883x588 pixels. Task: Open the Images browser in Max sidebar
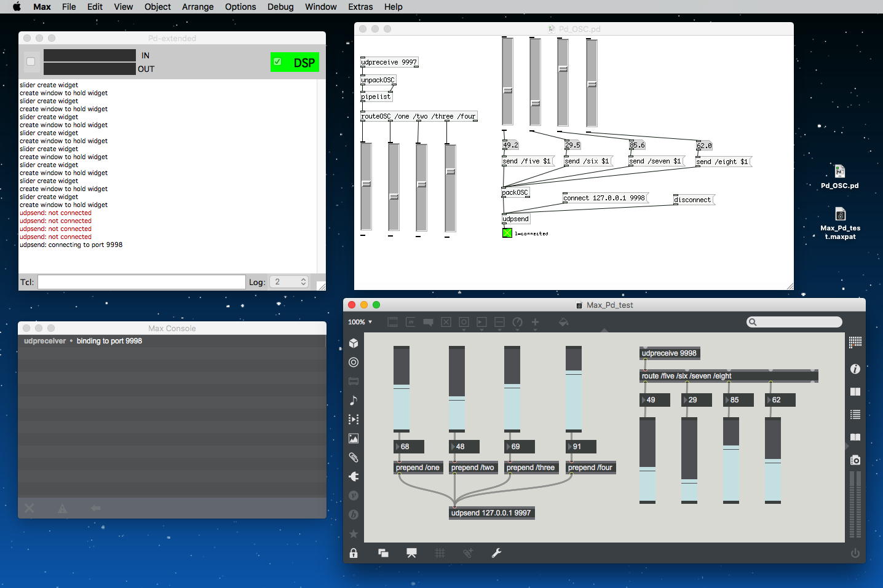point(354,439)
